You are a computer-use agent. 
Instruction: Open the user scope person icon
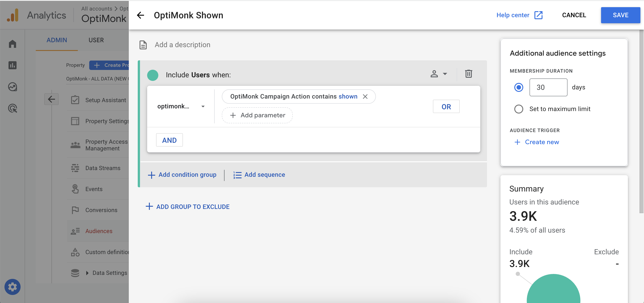click(x=434, y=74)
